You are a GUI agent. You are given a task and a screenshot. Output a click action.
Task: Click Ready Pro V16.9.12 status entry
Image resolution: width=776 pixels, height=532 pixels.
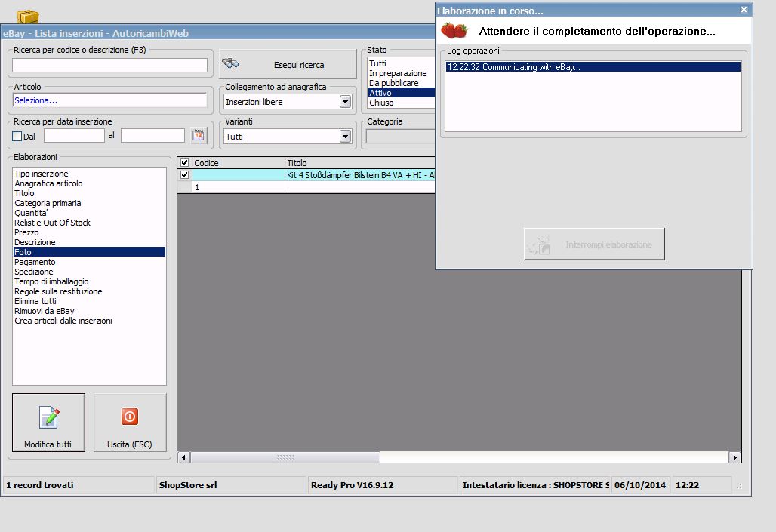click(352, 485)
